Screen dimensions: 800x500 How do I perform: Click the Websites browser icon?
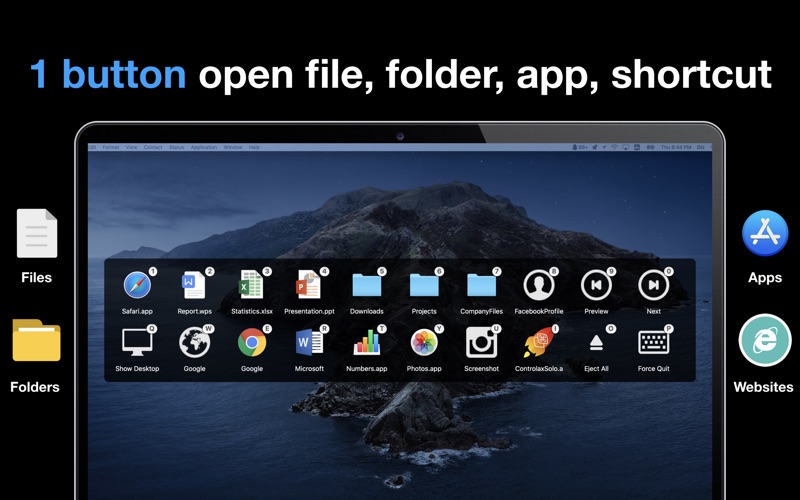(764, 340)
